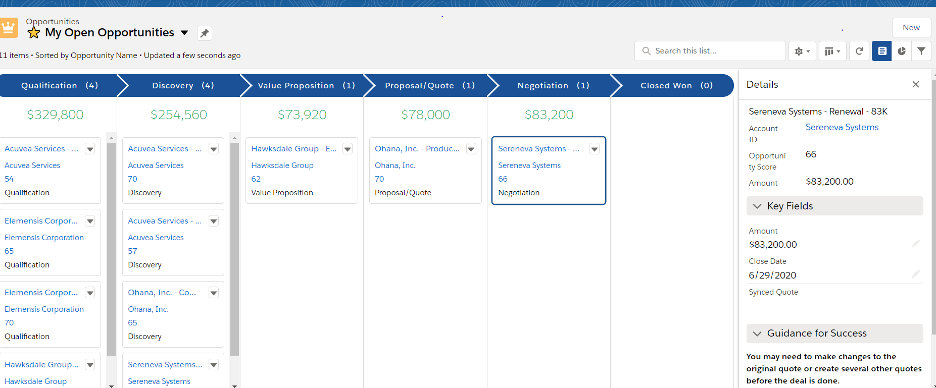This screenshot has height=388, width=936.
Task: Edit the Close Date pencil icon
Action: 916,274
